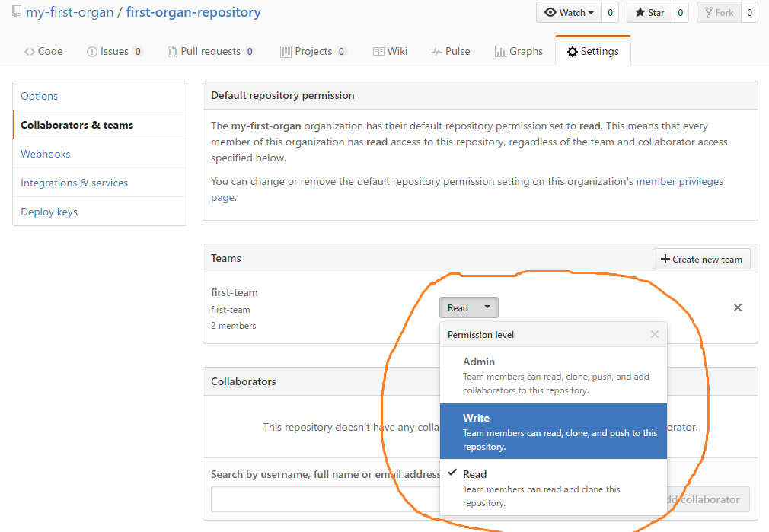Screen dimensions: 769x532
Task: Click the "2 members" text under first-team
Action: [234, 326]
